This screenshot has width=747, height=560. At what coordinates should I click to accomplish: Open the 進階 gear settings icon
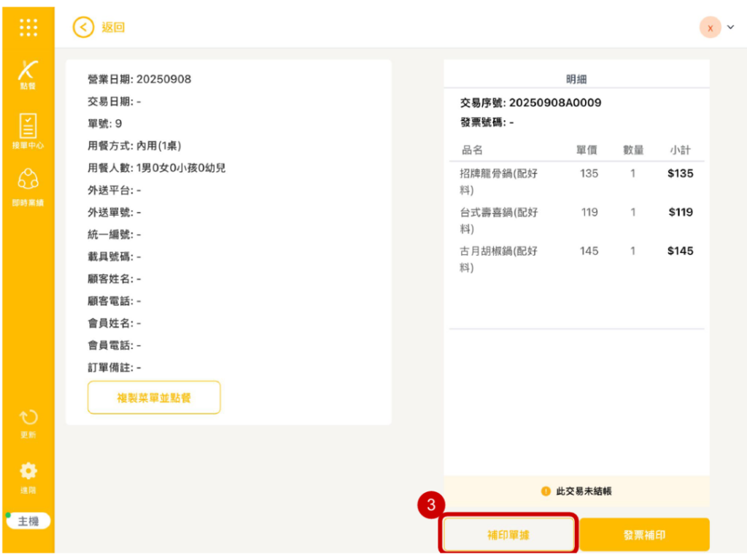(x=28, y=475)
